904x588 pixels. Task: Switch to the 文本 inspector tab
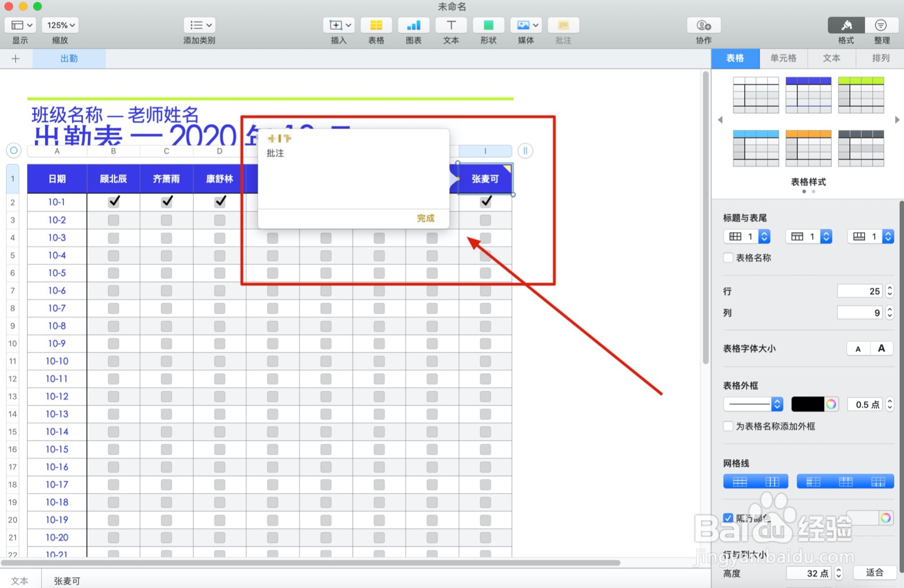(x=832, y=58)
